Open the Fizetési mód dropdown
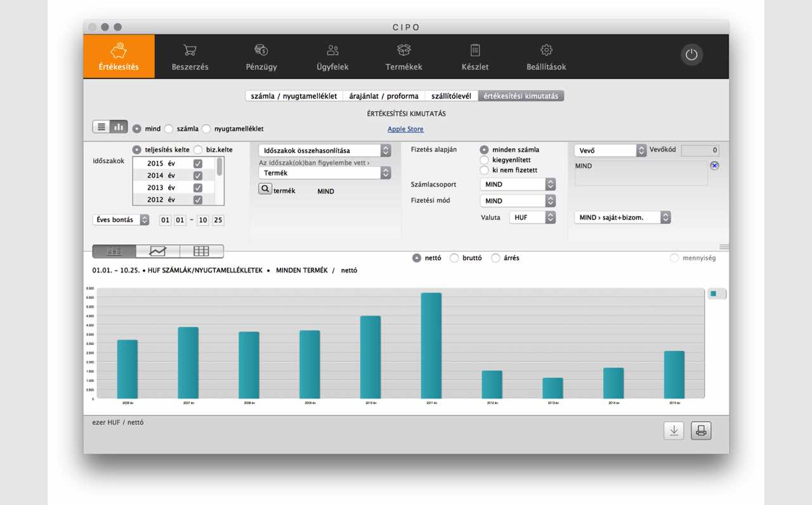This screenshot has height=505, width=812. pyautogui.click(x=518, y=201)
